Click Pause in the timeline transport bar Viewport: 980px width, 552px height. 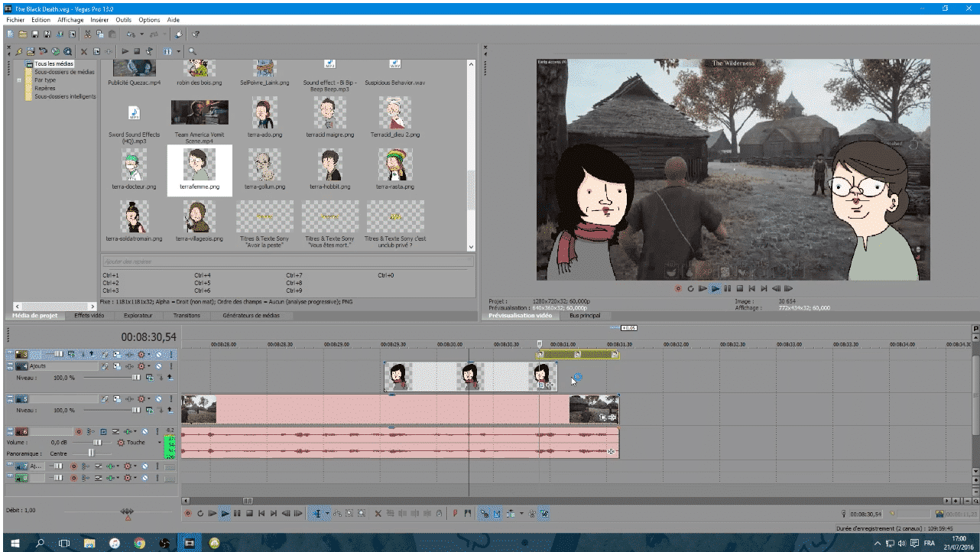(x=237, y=514)
